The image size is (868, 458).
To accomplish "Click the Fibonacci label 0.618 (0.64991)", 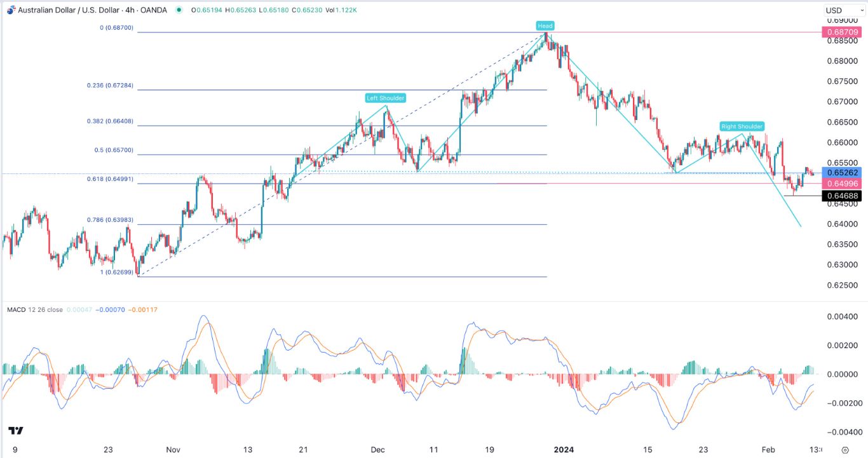I will (x=111, y=180).
